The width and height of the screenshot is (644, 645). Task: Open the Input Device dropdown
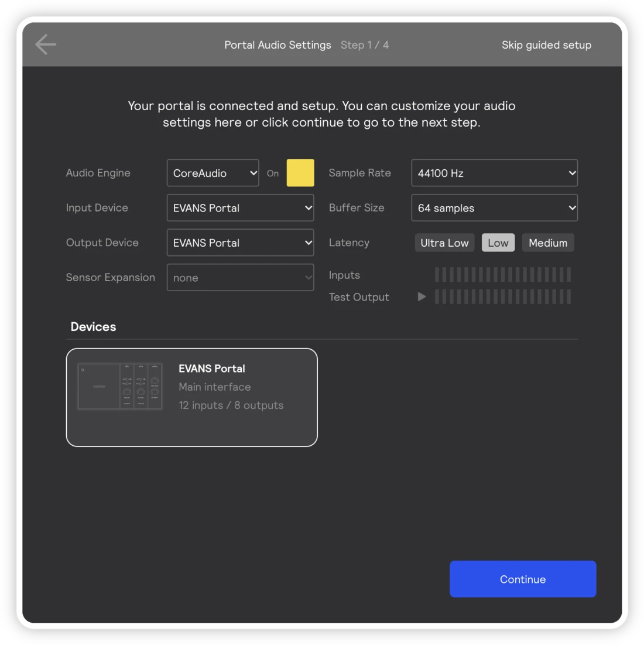241,208
